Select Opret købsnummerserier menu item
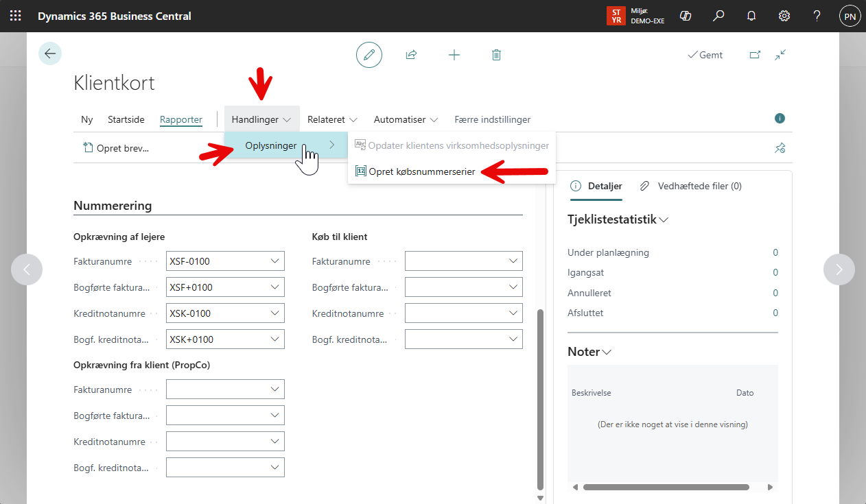 pyautogui.click(x=421, y=172)
